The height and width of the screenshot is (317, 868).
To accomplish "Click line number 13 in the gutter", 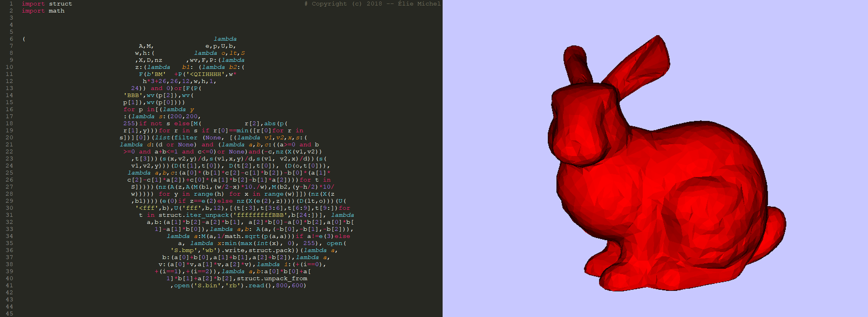I will pos(9,88).
